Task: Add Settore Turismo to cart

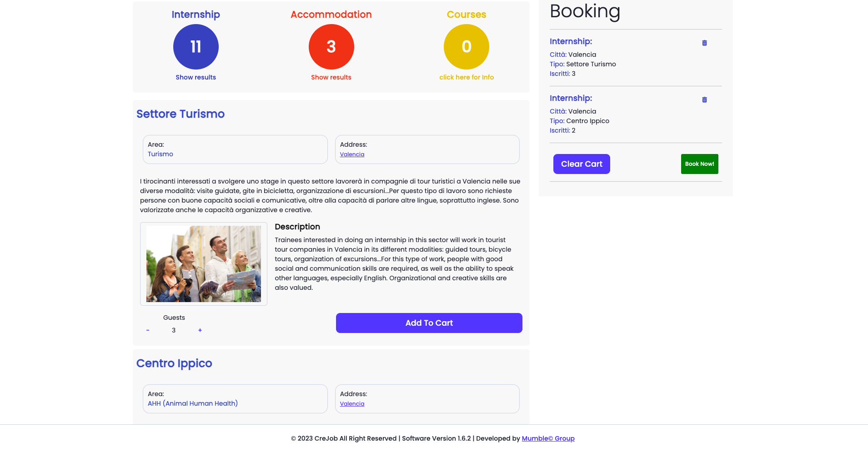Action: 429,323
